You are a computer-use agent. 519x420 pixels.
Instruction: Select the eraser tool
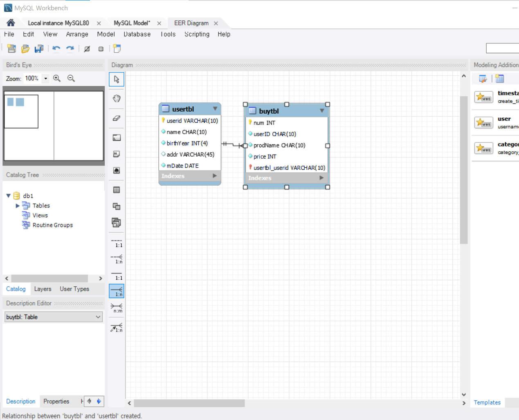pos(117,118)
